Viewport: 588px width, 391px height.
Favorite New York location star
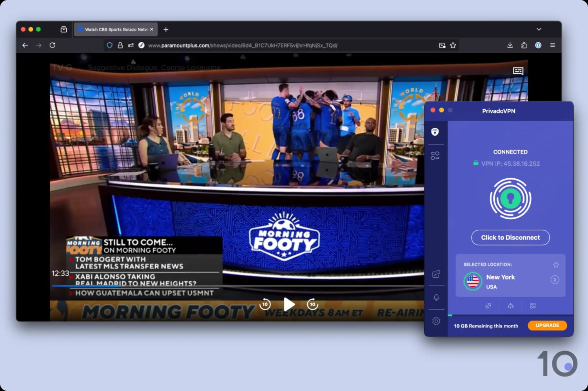[556, 265]
